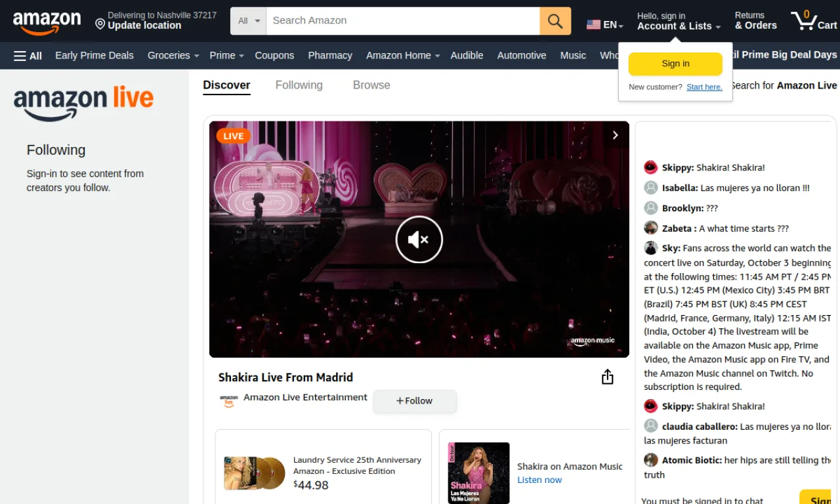Switch to the Browse tab
This screenshot has height=504, width=840.
[371, 85]
